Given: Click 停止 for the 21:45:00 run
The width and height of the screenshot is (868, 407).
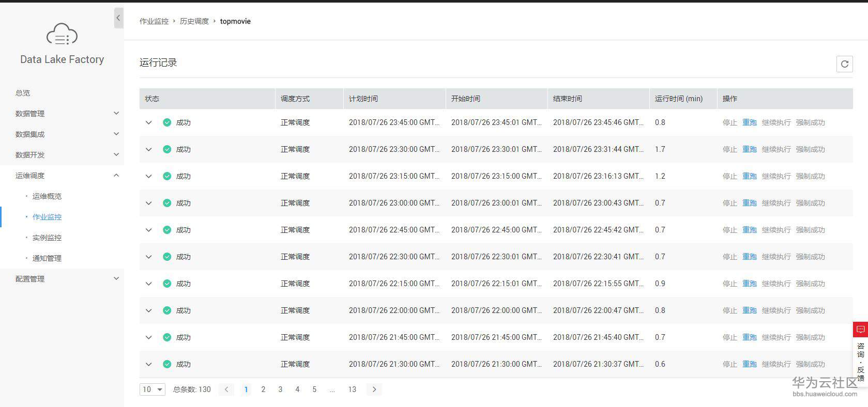Looking at the screenshot, I should coord(730,337).
